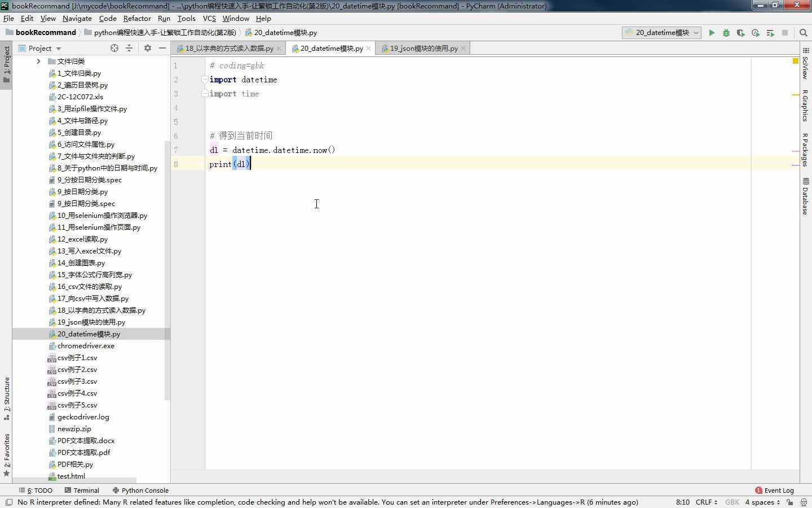Open the VCS menu
This screenshot has width=812, height=508.
point(209,18)
